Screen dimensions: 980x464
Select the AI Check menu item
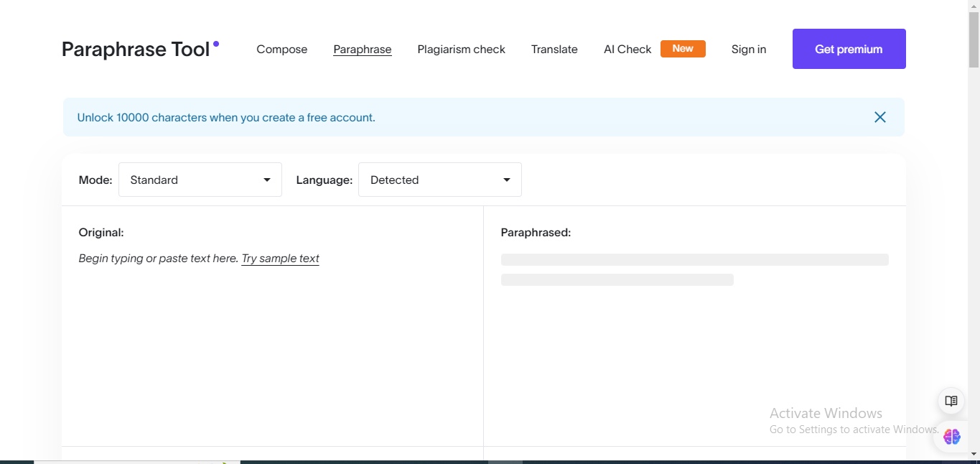627,49
